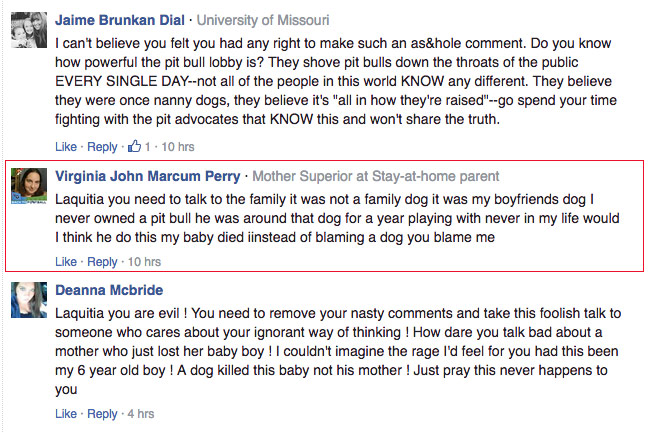Open the University of Missouri link
Screen dimensions: 662x432
[x=263, y=20]
